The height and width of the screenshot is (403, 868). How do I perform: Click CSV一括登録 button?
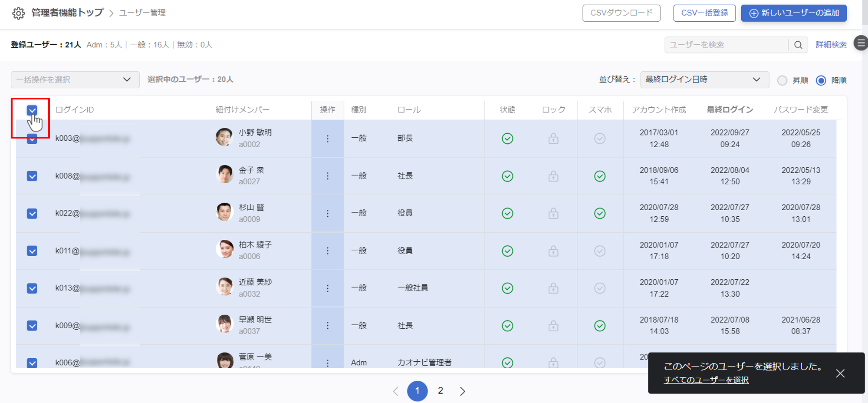[704, 13]
